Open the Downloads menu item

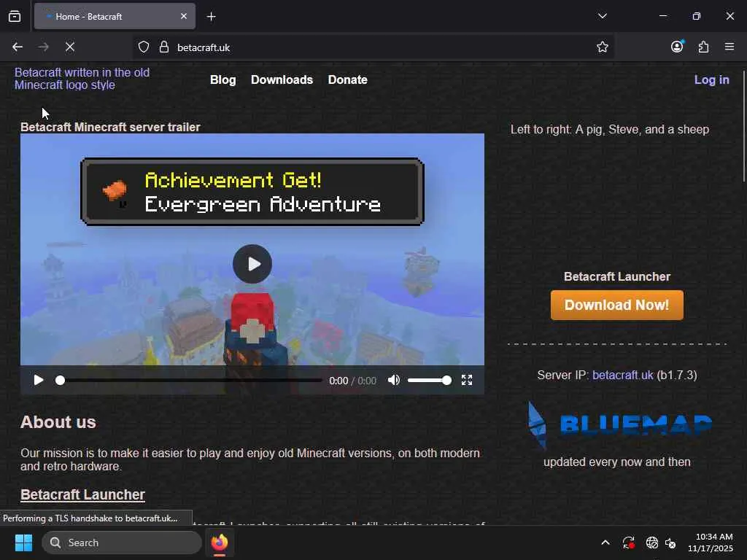pyautogui.click(x=282, y=79)
